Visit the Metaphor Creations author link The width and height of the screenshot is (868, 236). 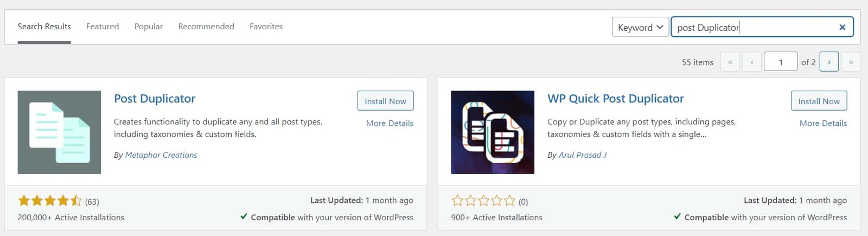point(161,155)
